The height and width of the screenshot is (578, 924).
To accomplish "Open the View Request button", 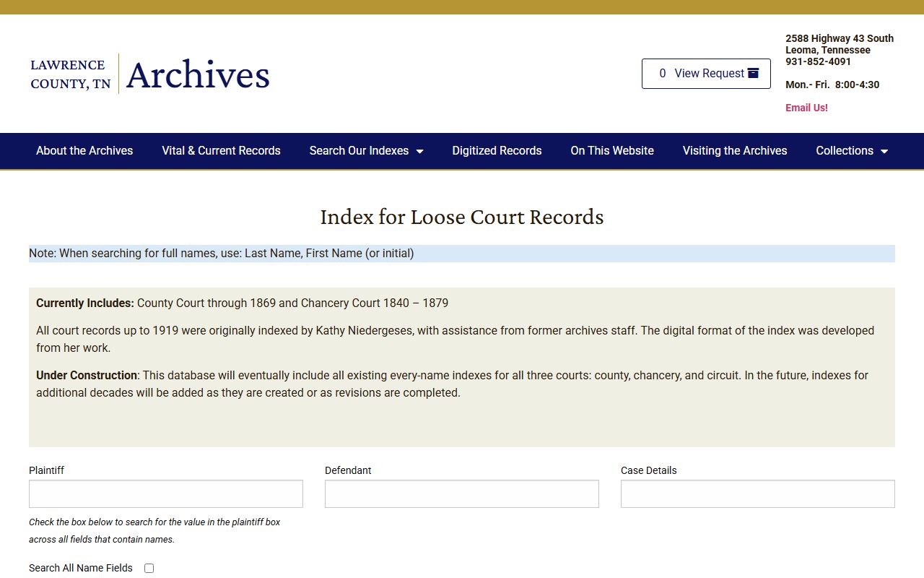I will [x=706, y=74].
